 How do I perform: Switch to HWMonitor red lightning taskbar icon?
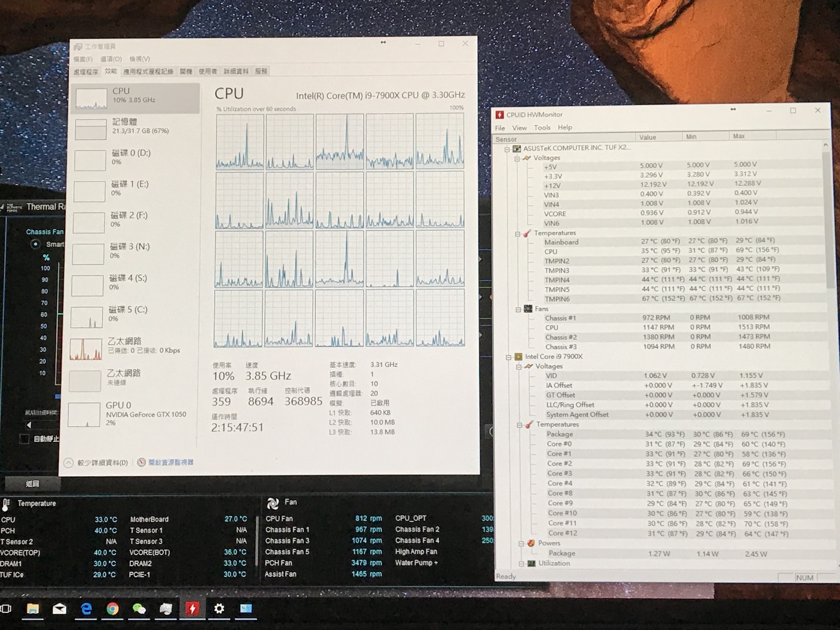[192, 609]
